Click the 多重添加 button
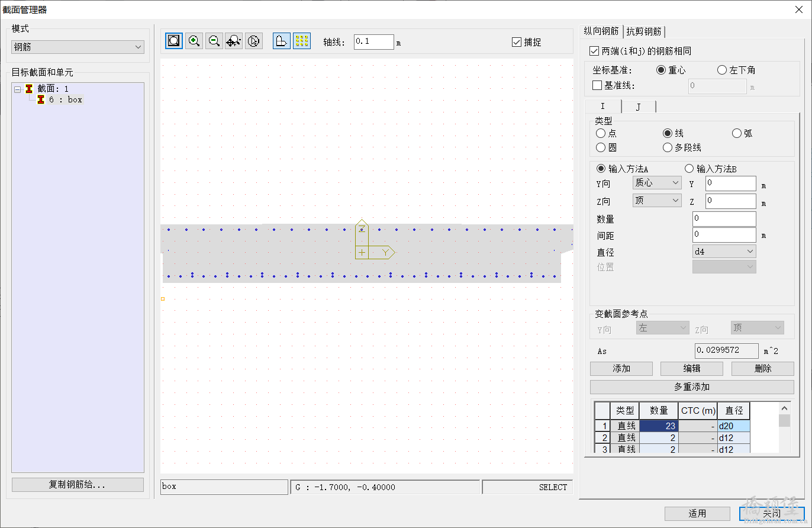Image resolution: width=812 pixels, height=528 pixels. pyautogui.click(x=692, y=387)
